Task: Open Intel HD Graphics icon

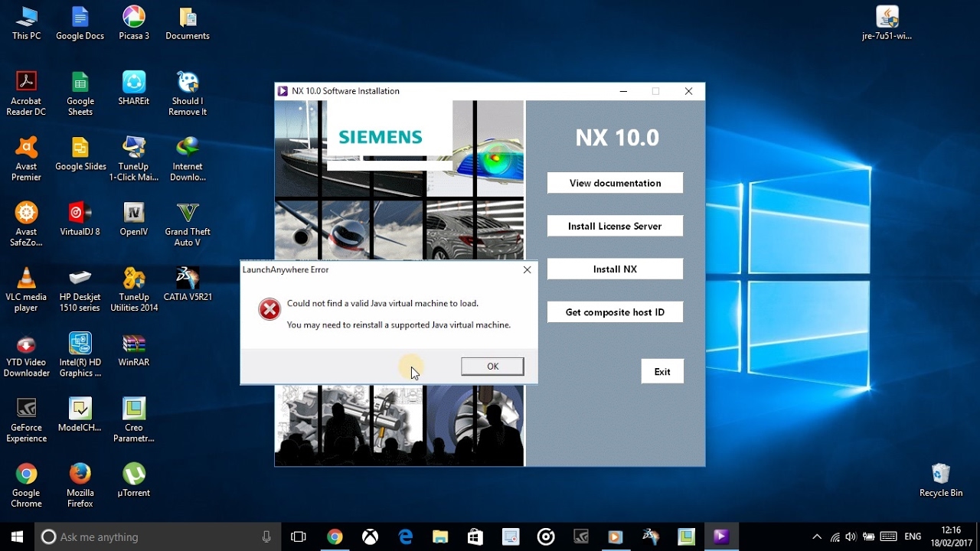Action: [x=80, y=355]
